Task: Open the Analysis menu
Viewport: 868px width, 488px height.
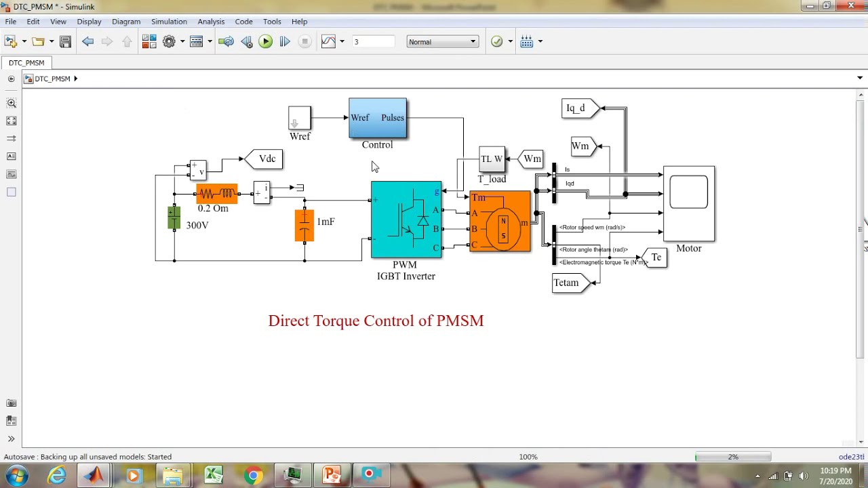Action: [211, 22]
